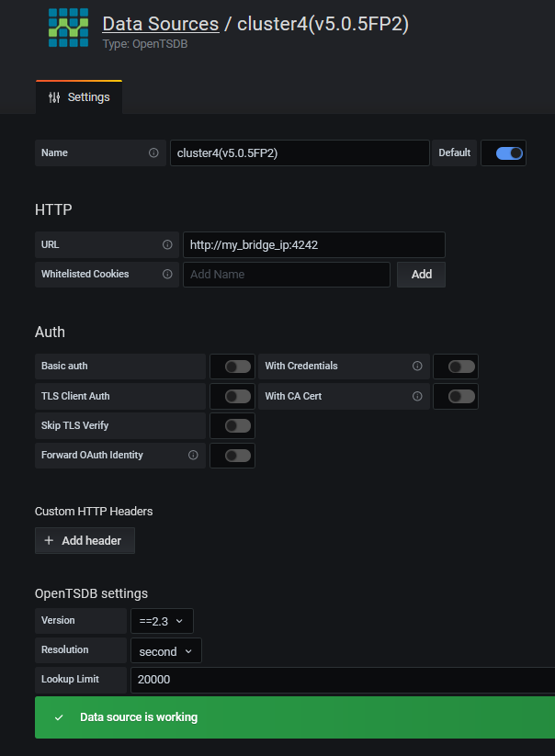Screen dimensions: 555x756
Task: Click the green success checkmark icon
Action: click(x=59, y=717)
